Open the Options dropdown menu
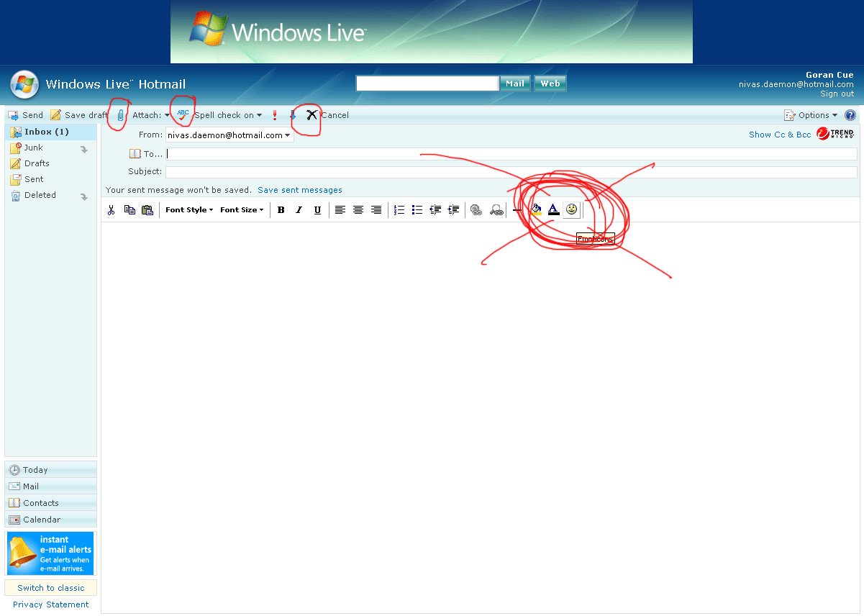Screen dimensions: 864x616 (x=811, y=115)
